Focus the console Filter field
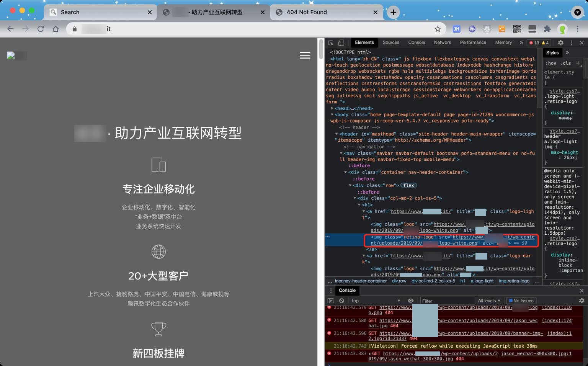This screenshot has height=366, width=588. click(447, 301)
